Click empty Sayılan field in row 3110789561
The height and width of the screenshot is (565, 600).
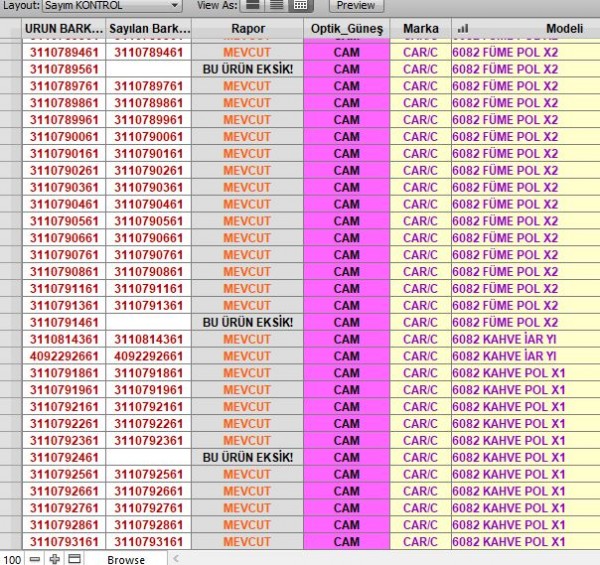(149, 69)
